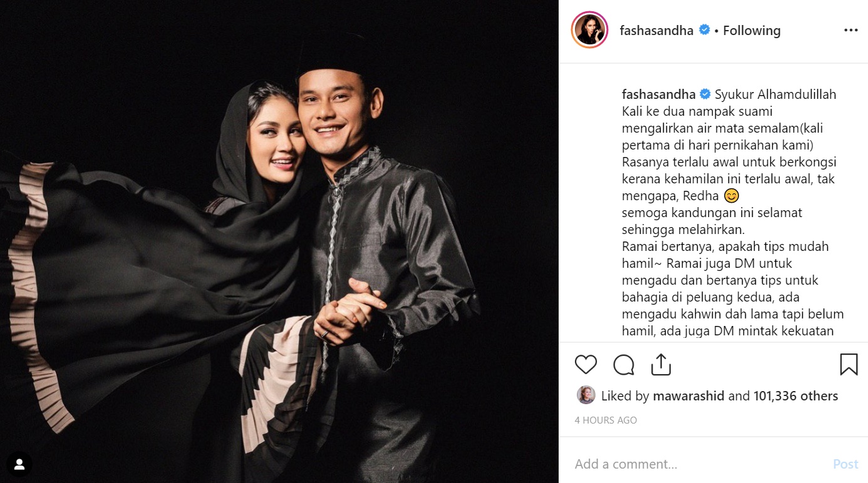Viewport: 868px width, 483px height.
Task: Open comments via the speech bubble icon
Action: pos(624,364)
